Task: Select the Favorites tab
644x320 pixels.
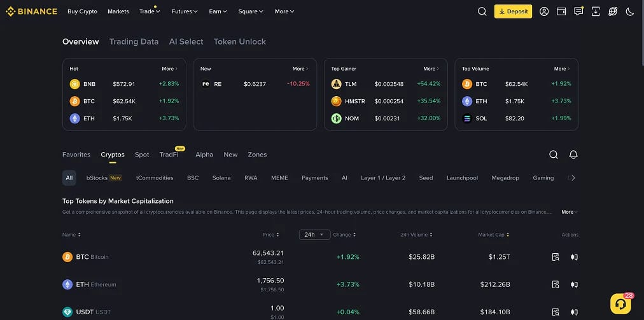Action: tap(76, 155)
